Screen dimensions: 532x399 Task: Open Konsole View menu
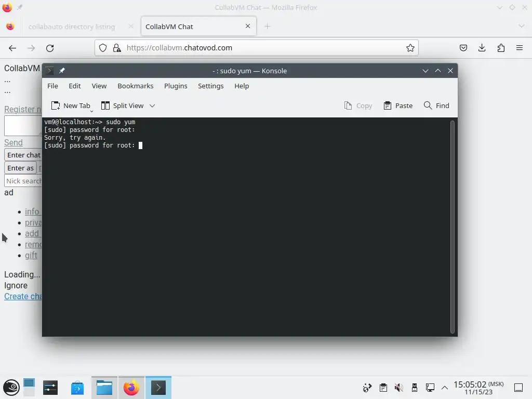99,86
